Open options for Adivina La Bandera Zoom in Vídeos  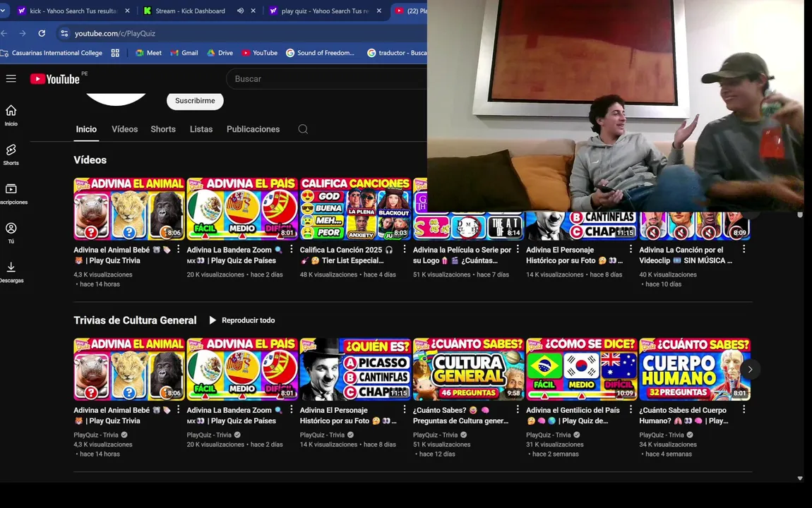[292, 249]
